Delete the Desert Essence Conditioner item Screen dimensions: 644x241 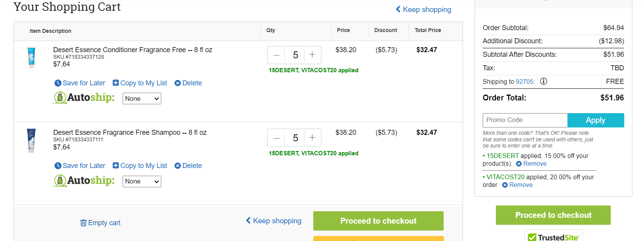tap(188, 83)
